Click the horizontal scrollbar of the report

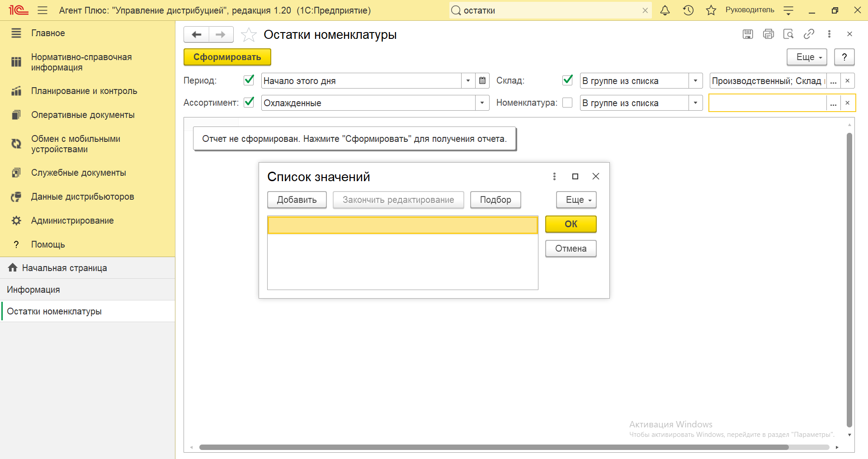pyautogui.click(x=494, y=447)
